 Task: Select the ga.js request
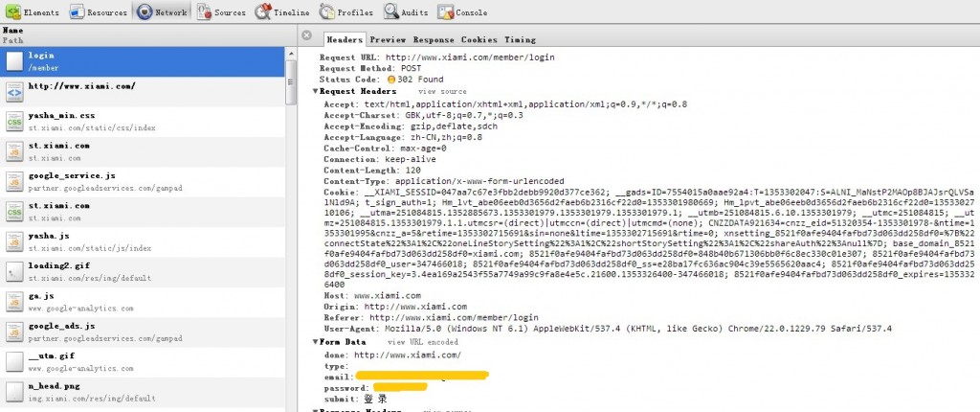tap(143, 303)
